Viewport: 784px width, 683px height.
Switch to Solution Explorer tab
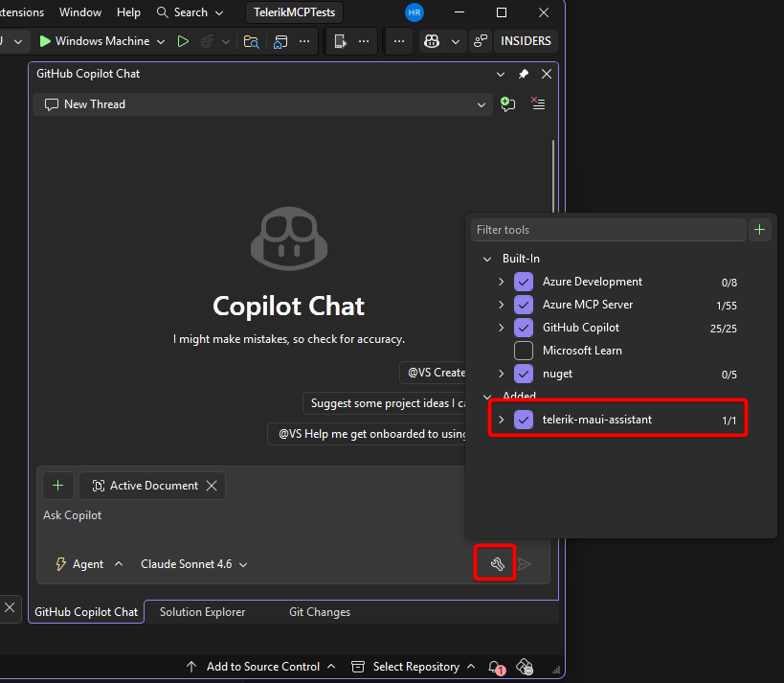pos(203,612)
